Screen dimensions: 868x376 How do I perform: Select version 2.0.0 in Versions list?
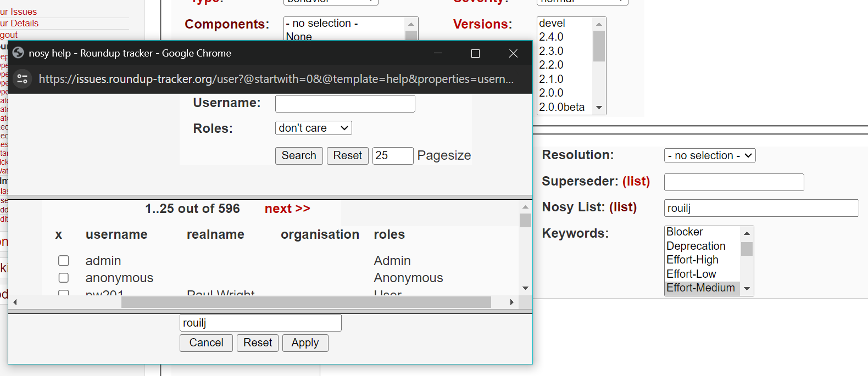[565, 93]
